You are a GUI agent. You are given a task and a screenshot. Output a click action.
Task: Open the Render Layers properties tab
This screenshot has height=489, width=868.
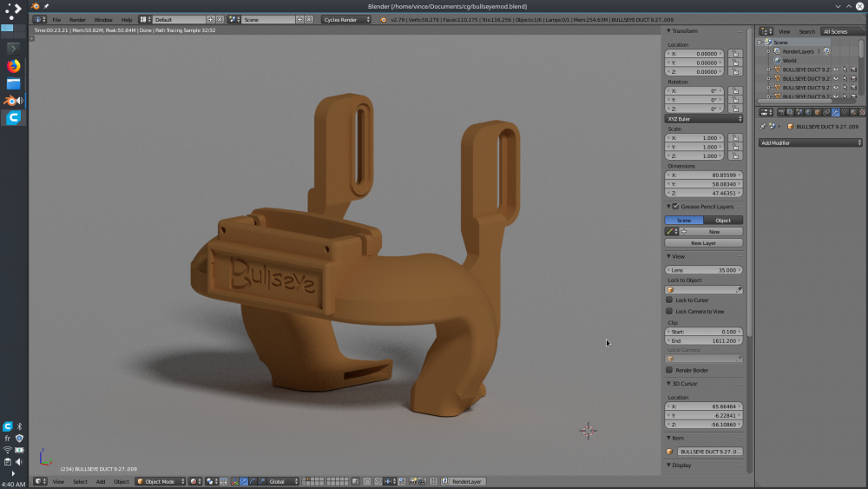[790, 112]
